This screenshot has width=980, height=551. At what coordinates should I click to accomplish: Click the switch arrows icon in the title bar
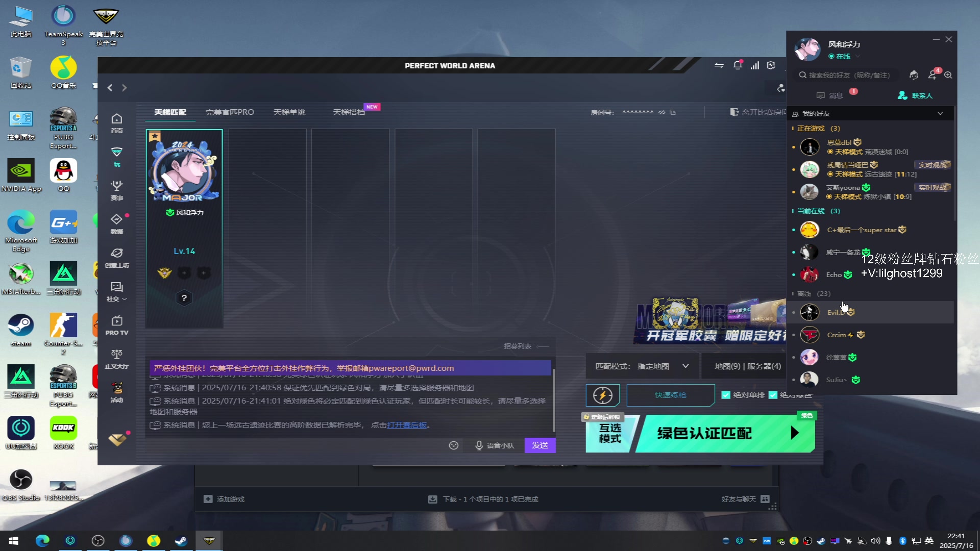(719, 65)
